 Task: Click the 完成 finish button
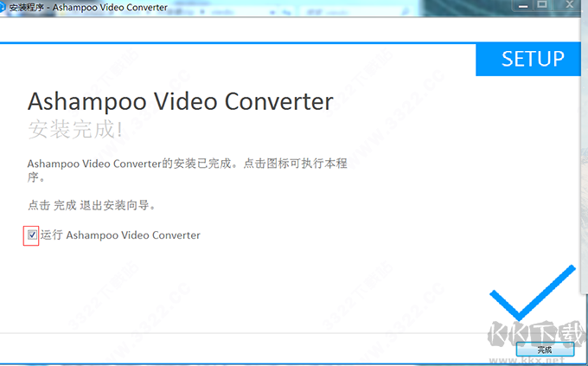point(545,350)
